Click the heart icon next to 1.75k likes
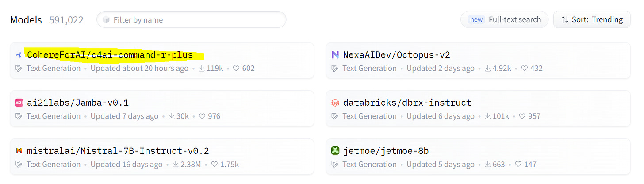This screenshot has width=644, height=184. tap(214, 165)
